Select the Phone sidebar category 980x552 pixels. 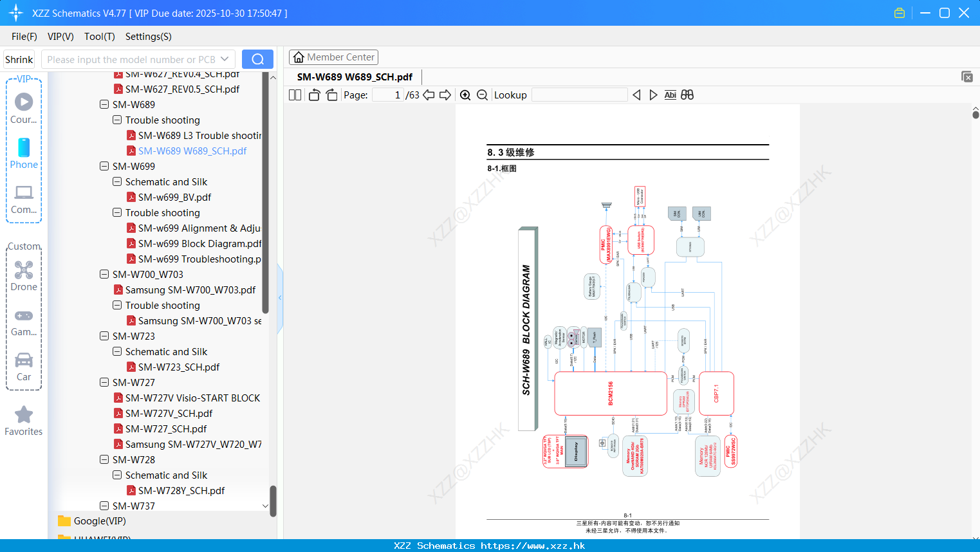(x=24, y=153)
